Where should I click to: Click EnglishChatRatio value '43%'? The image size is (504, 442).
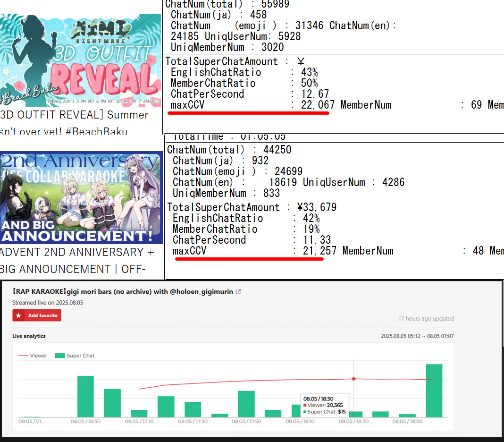click(309, 72)
